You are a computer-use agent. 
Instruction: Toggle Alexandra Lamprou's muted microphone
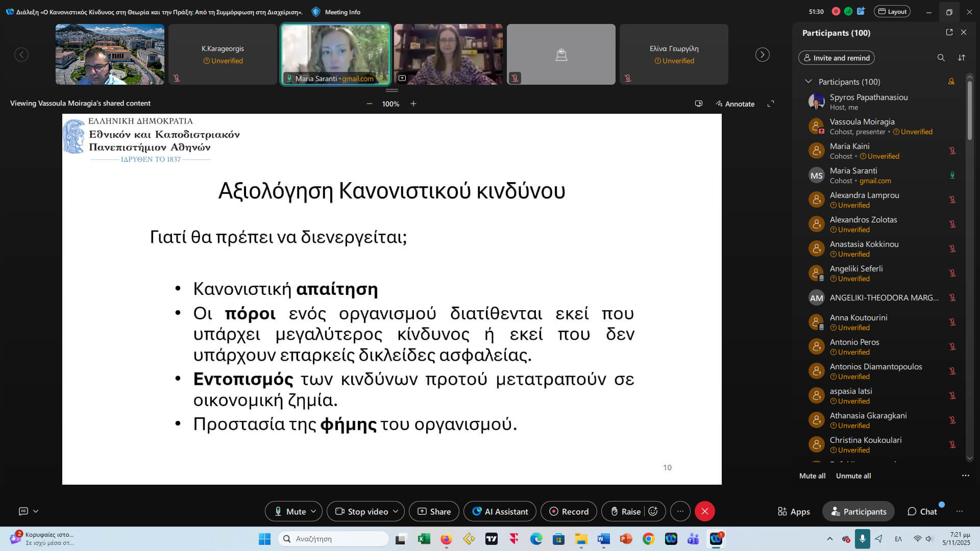click(x=952, y=199)
